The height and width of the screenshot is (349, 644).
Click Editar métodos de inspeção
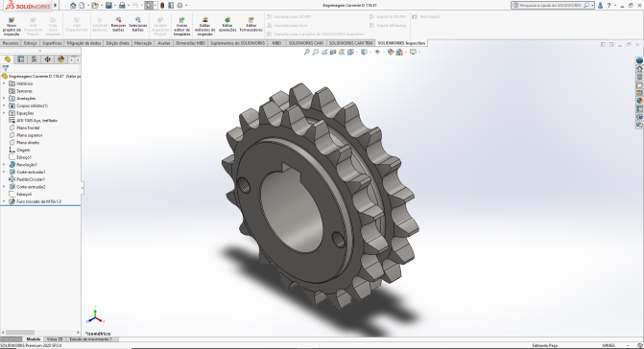point(204,26)
